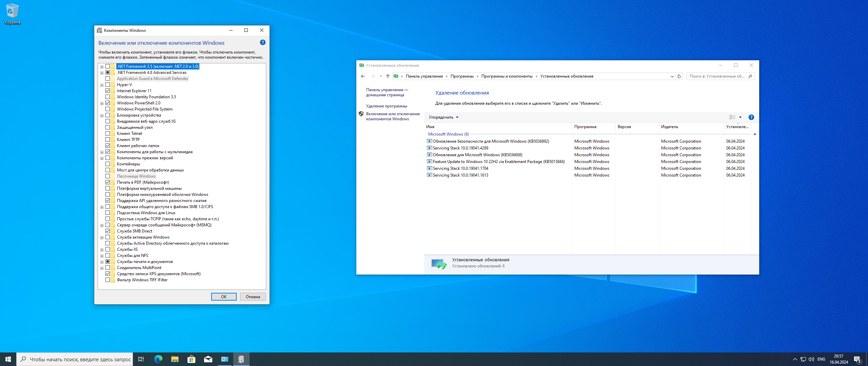Select the KB5036892 security update icon
868x366 pixels.
[x=430, y=141]
